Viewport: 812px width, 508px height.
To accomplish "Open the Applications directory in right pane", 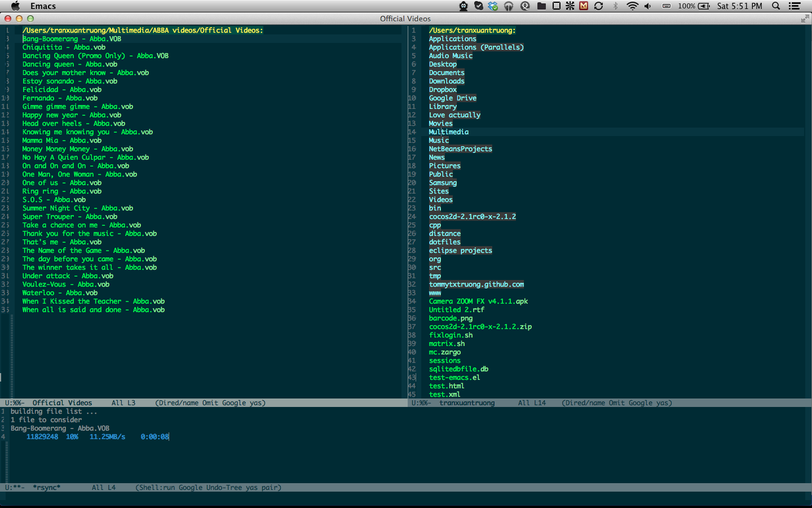I will click(453, 39).
